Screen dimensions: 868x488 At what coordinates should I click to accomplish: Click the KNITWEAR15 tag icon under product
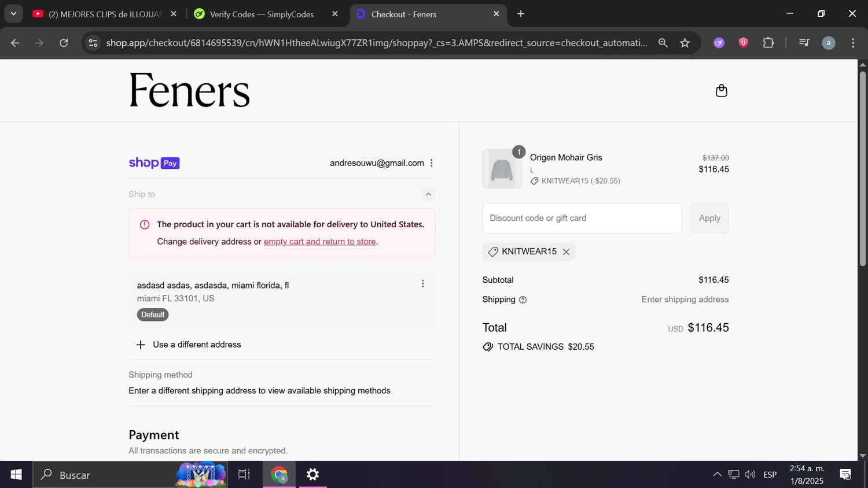coord(534,182)
